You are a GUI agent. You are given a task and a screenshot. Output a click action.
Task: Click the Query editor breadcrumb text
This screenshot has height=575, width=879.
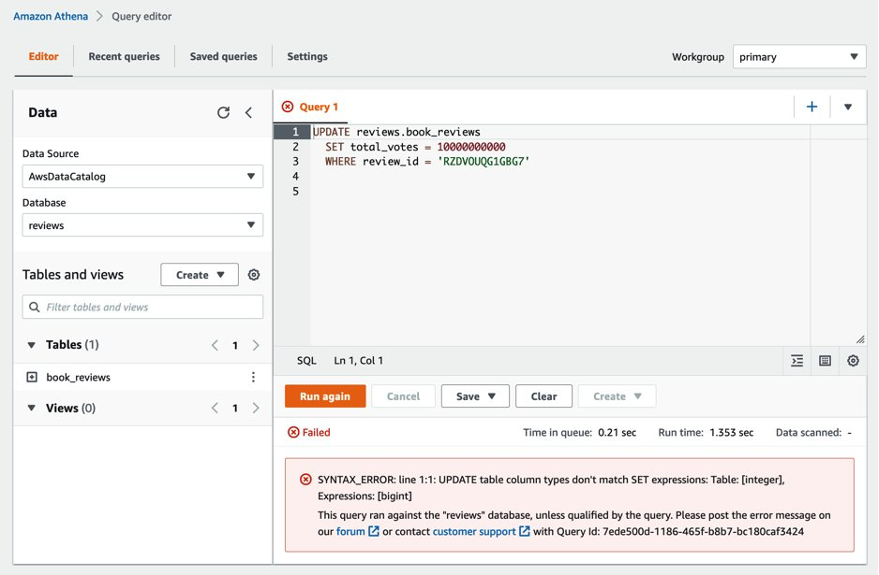pyautogui.click(x=141, y=16)
